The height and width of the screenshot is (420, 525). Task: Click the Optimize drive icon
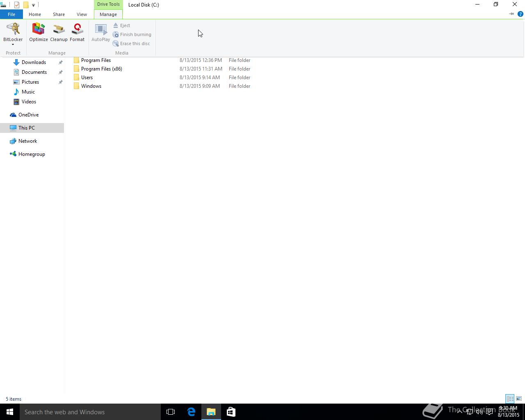(x=39, y=33)
